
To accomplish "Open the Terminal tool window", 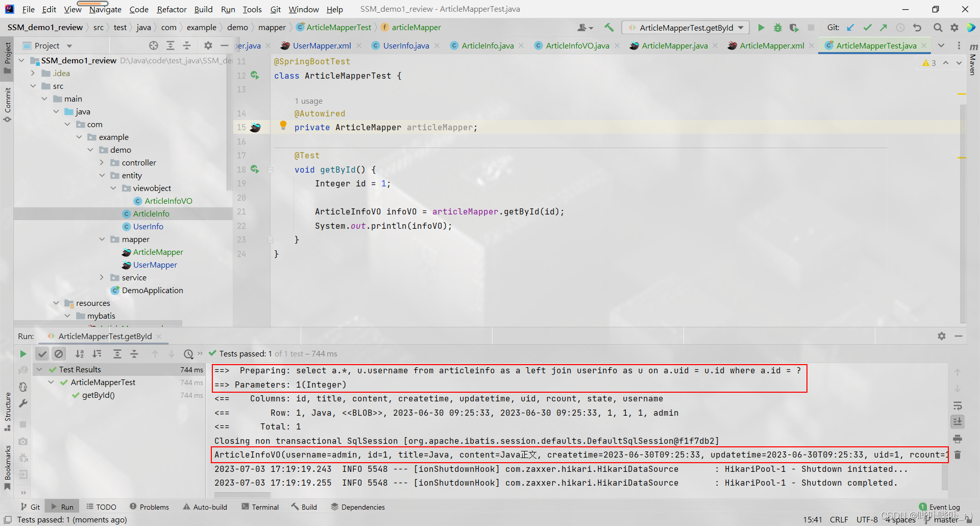I will point(260,507).
